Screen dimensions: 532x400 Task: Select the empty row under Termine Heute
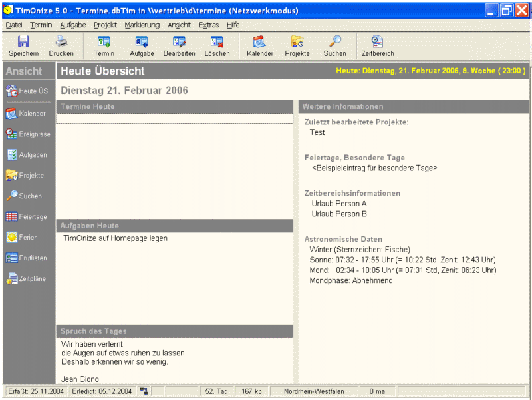(174, 119)
